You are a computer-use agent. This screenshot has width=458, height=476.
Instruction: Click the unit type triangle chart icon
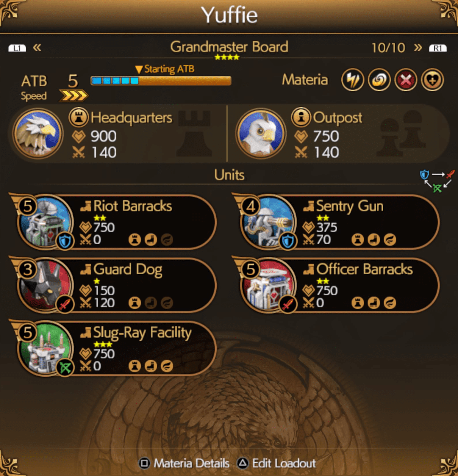coord(437,181)
